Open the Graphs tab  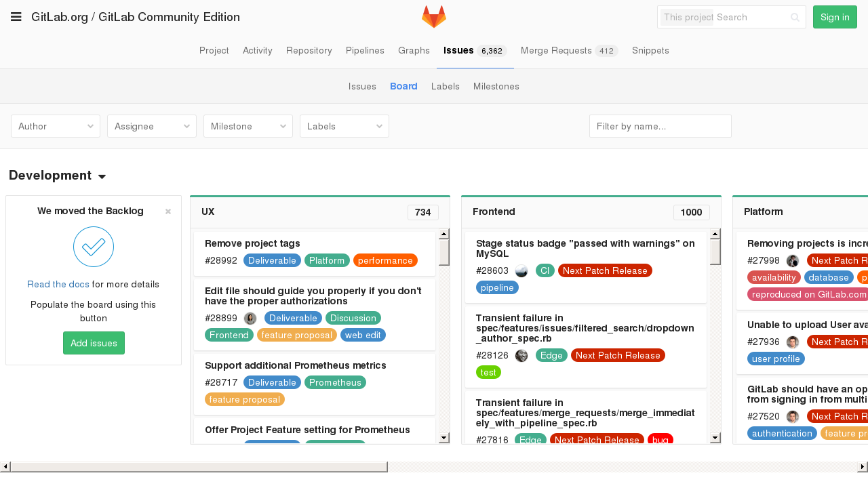coord(414,51)
